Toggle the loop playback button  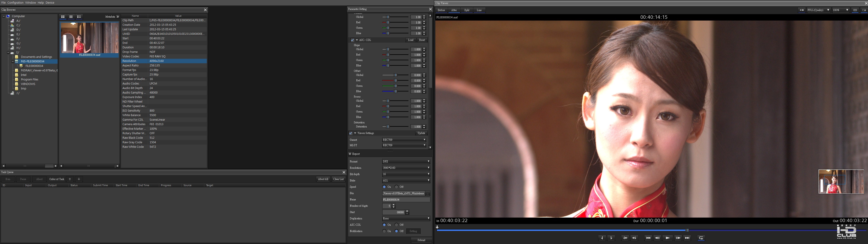[x=701, y=238]
